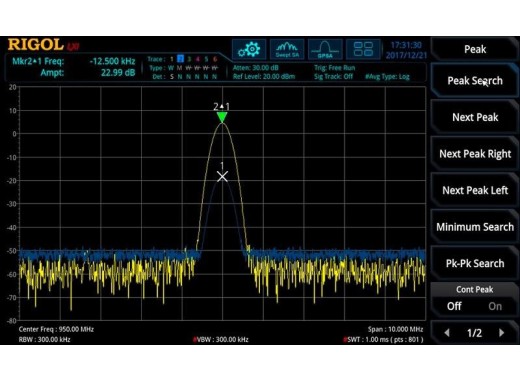The height and width of the screenshot is (380, 520).
Task: Go to previous menu page arrow
Action: coord(447,333)
